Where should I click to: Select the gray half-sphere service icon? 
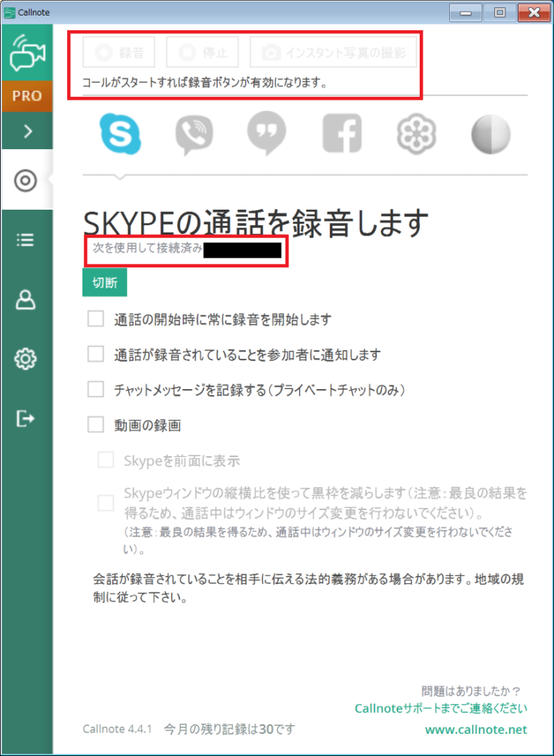pos(491,134)
